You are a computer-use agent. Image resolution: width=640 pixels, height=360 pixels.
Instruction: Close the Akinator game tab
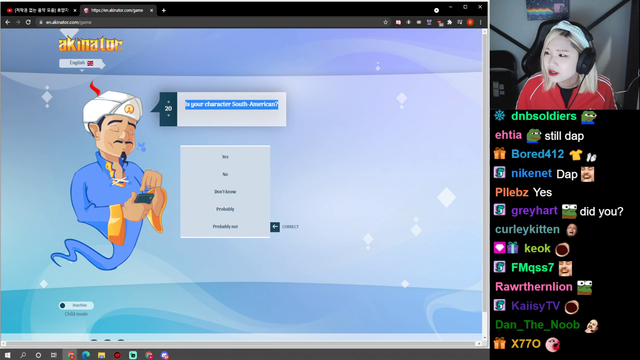point(151,11)
